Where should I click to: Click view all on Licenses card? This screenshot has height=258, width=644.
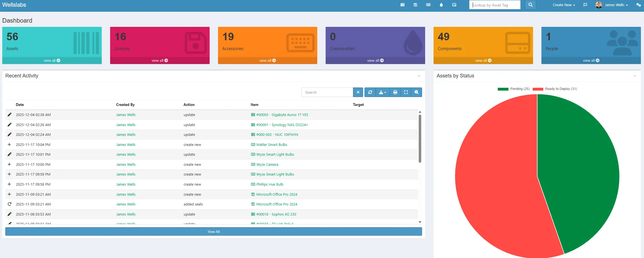(x=160, y=60)
